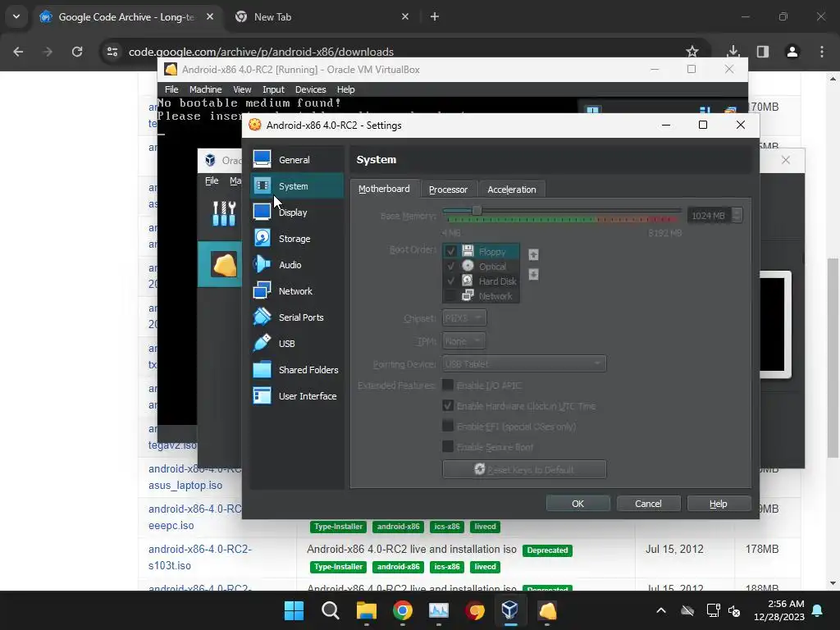Toggle Hard Disk boot order checkbox
The image size is (840, 630).
(451, 281)
